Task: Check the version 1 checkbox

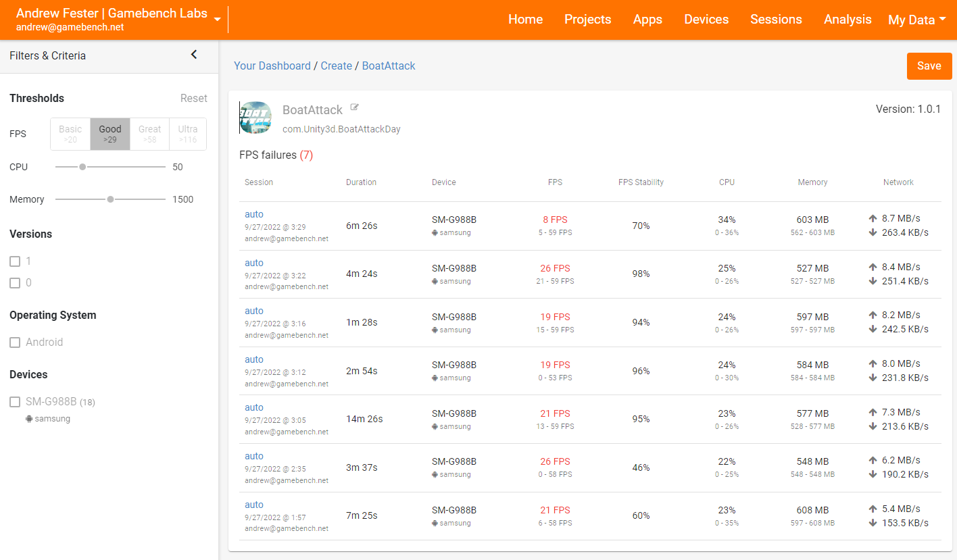Action: tap(15, 261)
